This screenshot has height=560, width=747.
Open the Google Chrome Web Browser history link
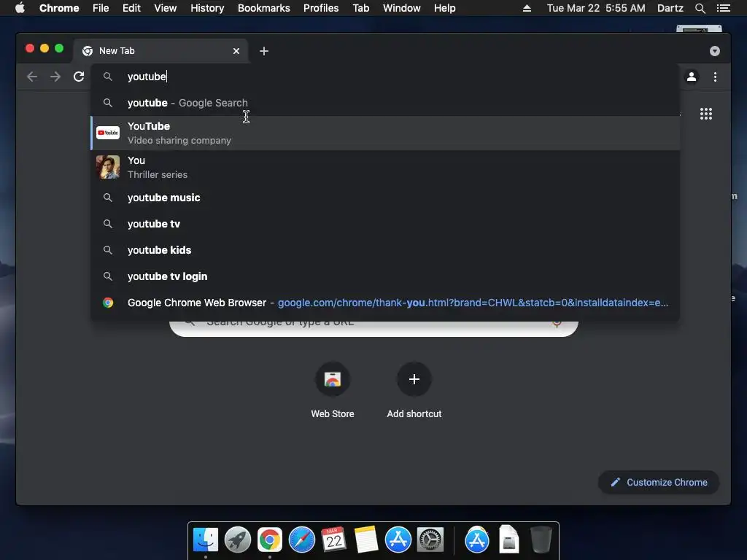point(385,303)
